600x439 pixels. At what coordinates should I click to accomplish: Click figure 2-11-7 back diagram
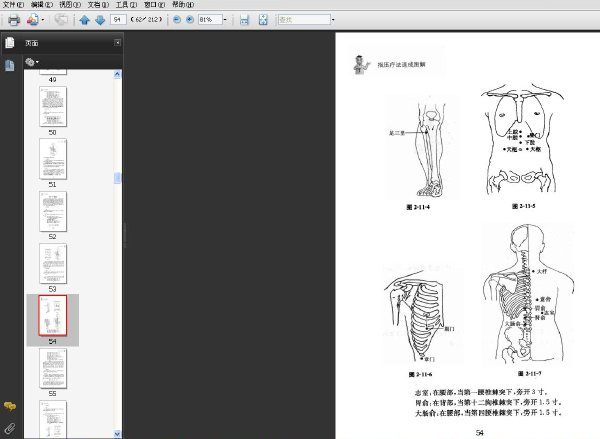[528, 294]
